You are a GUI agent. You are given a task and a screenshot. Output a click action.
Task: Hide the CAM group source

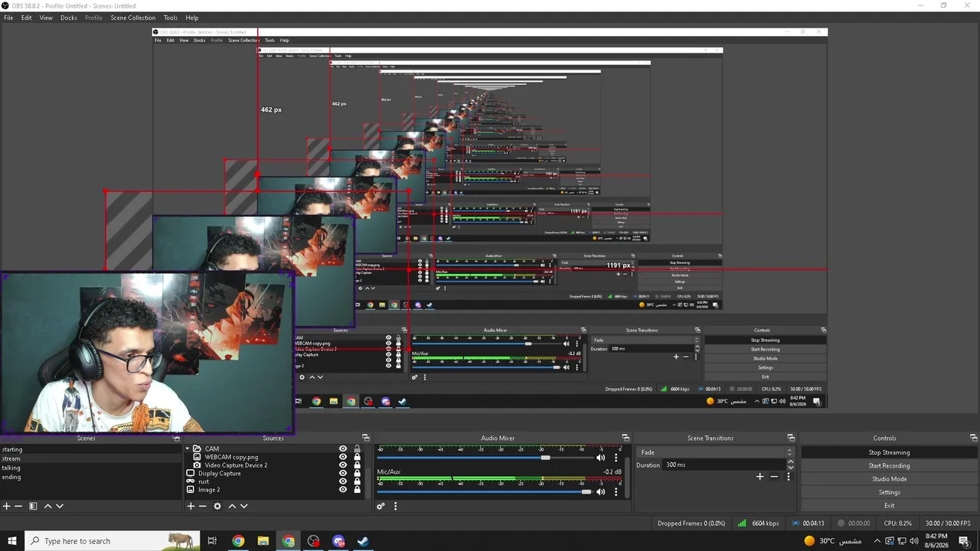click(343, 449)
